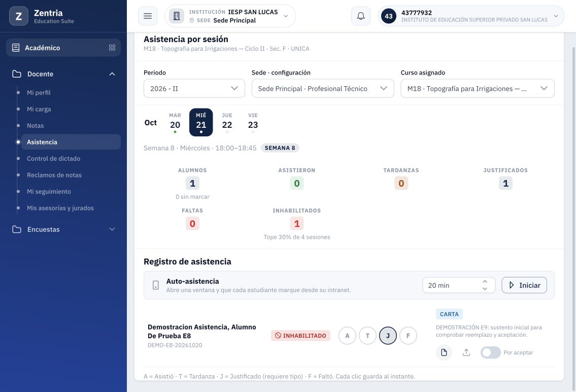
Task: Mark student as F (Faltó)
Action: (x=408, y=336)
